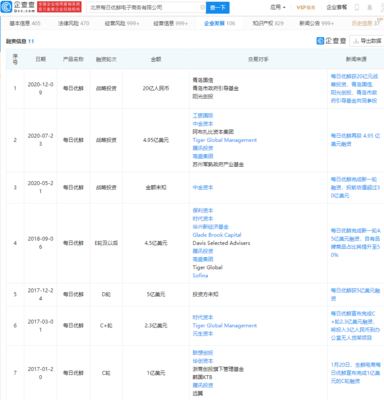Click the 阿布扎比资本集团 investor text

[x=213, y=132]
